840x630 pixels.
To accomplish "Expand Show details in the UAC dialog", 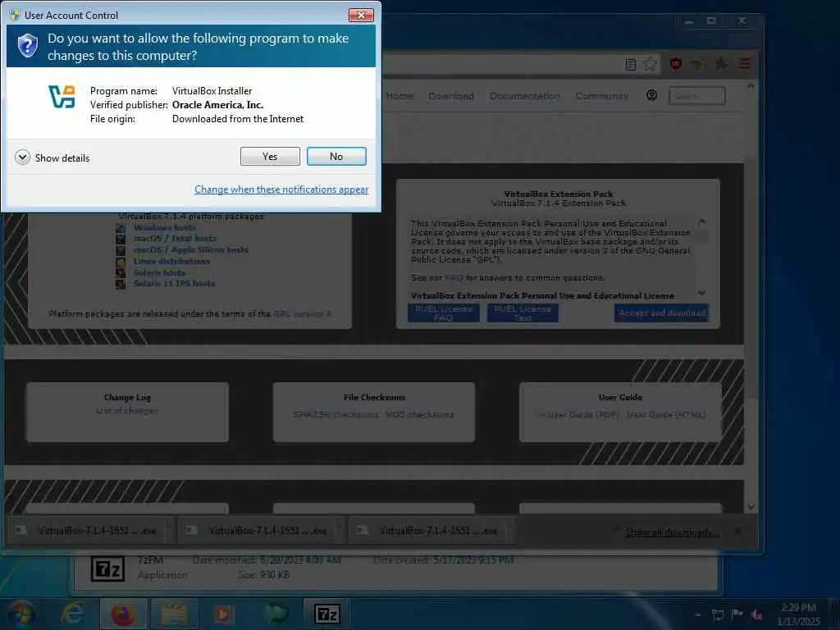I will (x=52, y=157).
